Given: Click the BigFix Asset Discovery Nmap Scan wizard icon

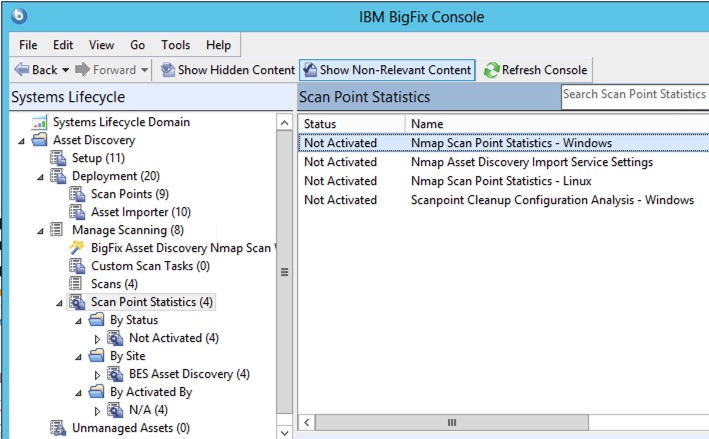Looking at the screenshot, I should click(77, 248).
